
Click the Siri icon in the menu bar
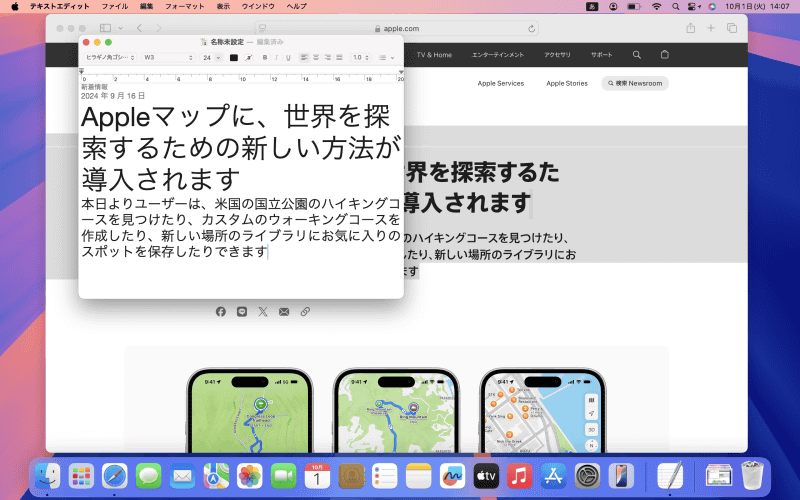(x=712, y=6)
